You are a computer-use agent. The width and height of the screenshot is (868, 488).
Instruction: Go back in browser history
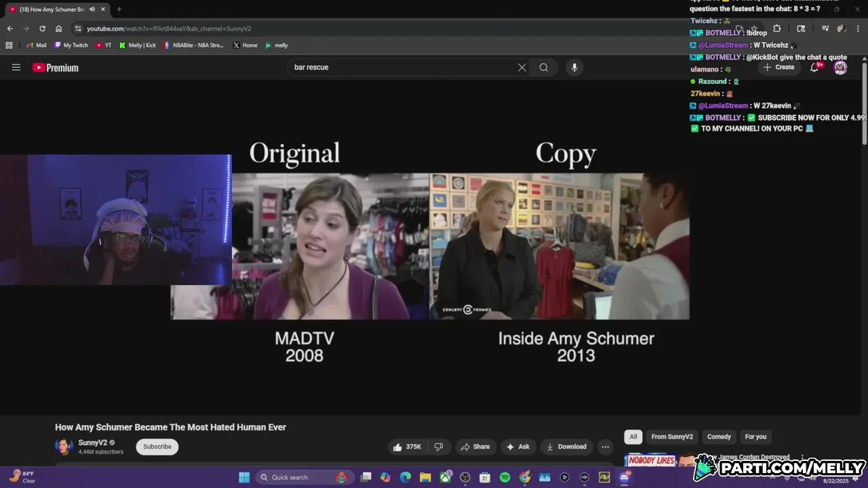pyautogui.click(x=9, y=28)
